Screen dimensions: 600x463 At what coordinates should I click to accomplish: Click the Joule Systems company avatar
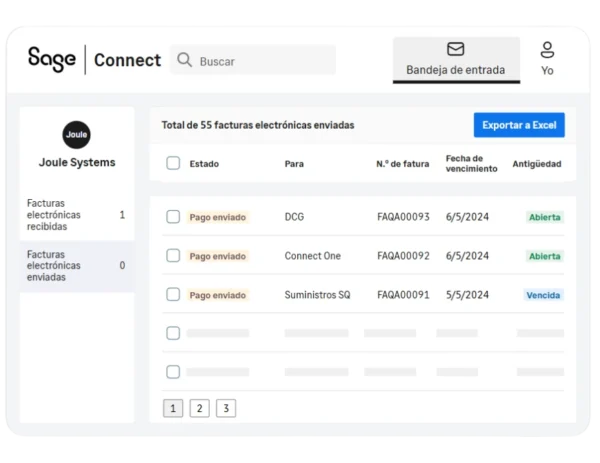tap(77, 135)
